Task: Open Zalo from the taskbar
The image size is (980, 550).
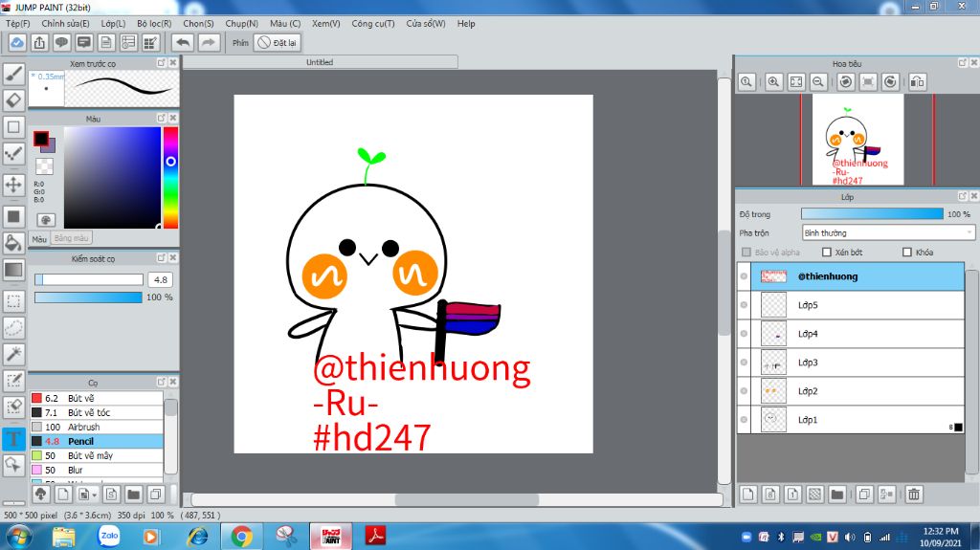Action: click(109, 536)
